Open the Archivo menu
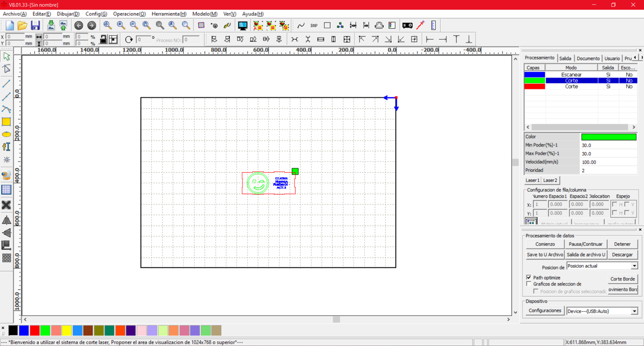This screenshot has height=346, width=644. tap(15, 14)
